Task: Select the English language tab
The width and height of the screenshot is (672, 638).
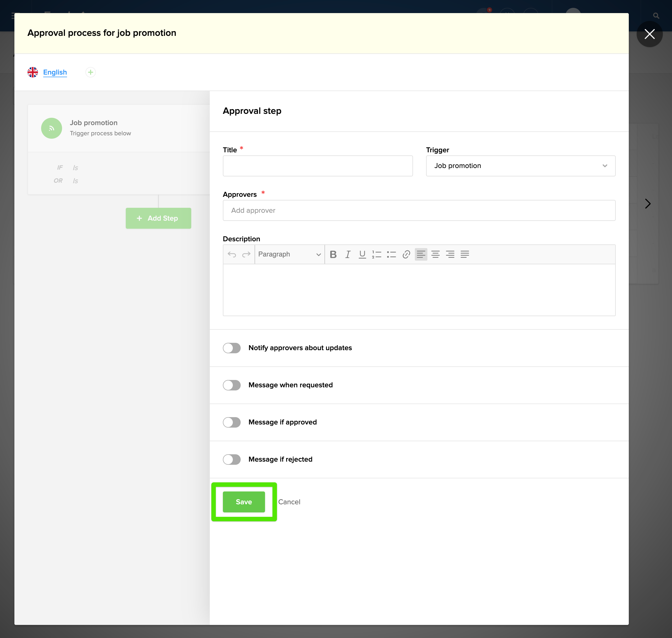Action: click(x=55, y=72)
